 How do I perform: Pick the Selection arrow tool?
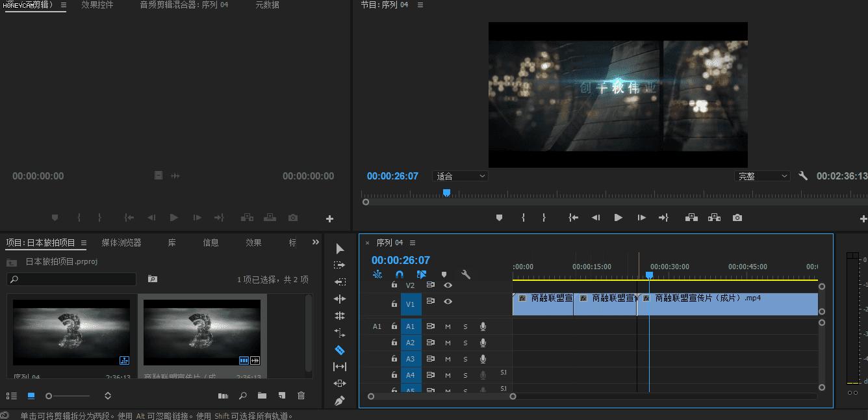tap(339, 249)
